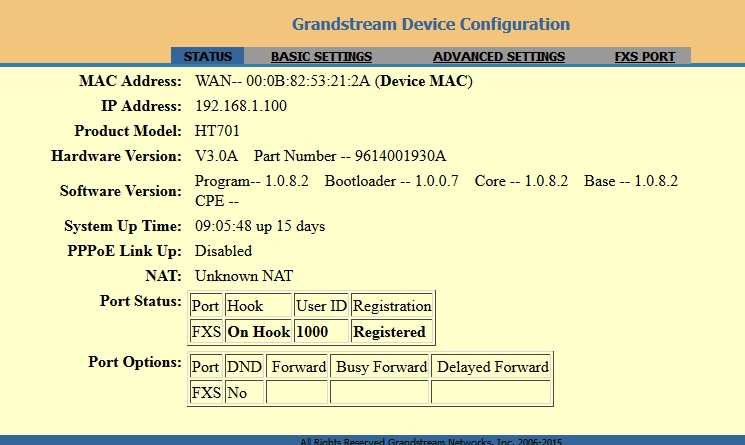Open the FXS PORT tab
745x445 pixels.
pyautogui.click(x=644, y=57)
